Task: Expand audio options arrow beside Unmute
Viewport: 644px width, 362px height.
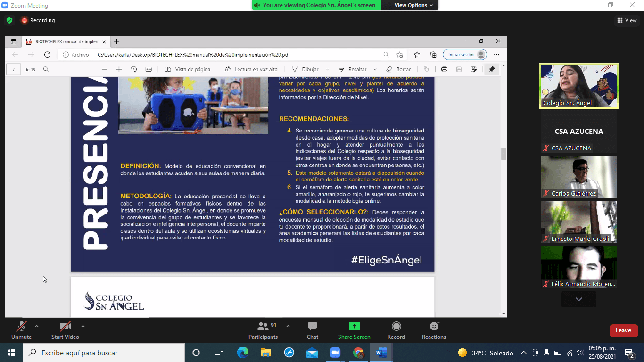Action: click(x=37, y=326)
